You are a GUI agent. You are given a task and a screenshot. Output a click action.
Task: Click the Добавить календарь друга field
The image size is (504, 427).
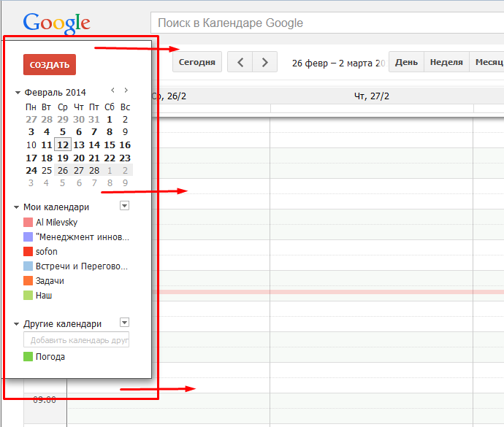[76, 340]
